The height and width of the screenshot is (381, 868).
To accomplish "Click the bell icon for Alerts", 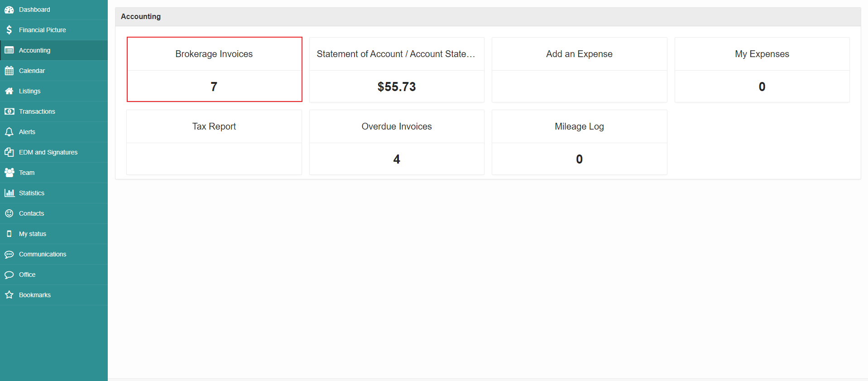I will pyautogui.click(x=9, y=132).
